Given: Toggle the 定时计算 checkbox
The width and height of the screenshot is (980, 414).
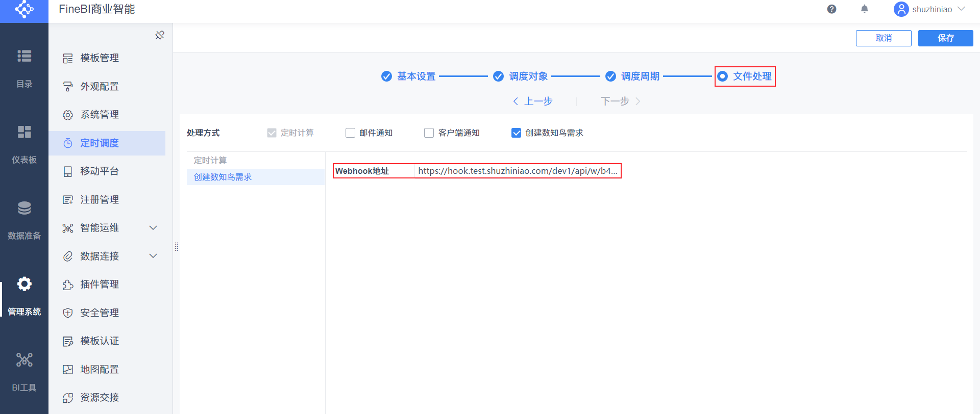Looking at the screenshot, I should pos(272,133).
